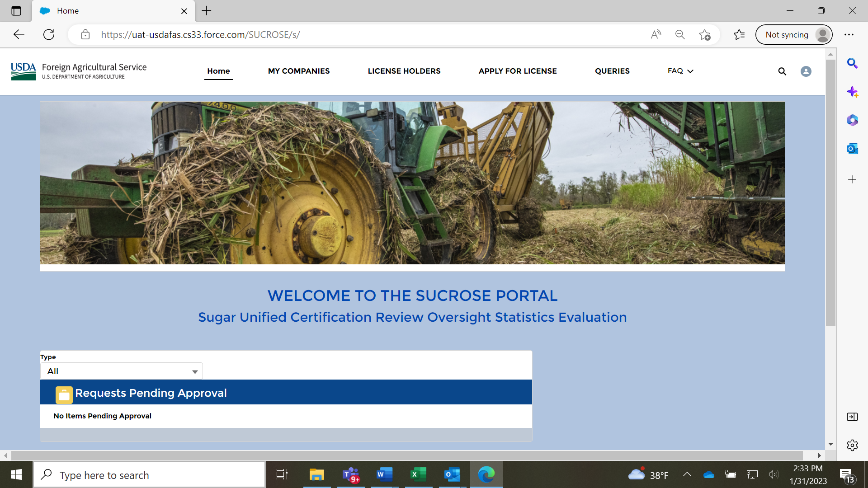Go to the LICENSE HOLDERS page
Screen dimensions: 868x488
[404, 71]
